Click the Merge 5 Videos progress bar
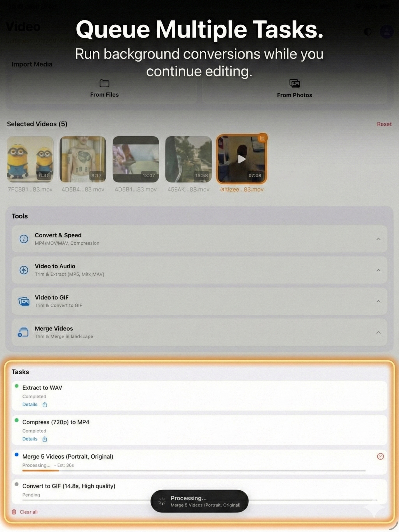399x532 pixels. point(194,470)
